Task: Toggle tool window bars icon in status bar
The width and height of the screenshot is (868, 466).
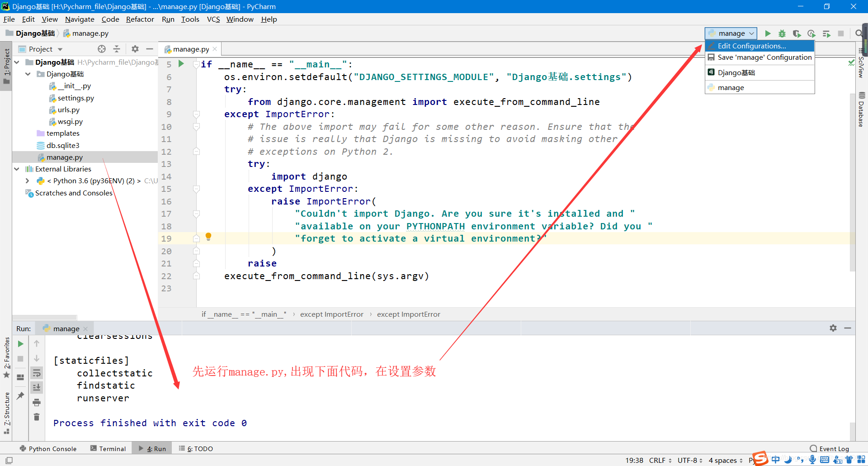Action: [9, 460]
